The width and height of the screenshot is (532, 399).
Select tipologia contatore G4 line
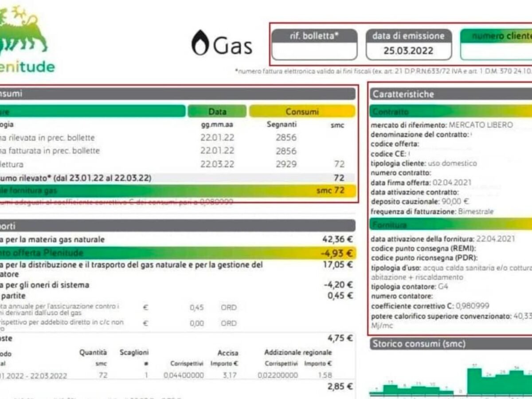point(410,287)
